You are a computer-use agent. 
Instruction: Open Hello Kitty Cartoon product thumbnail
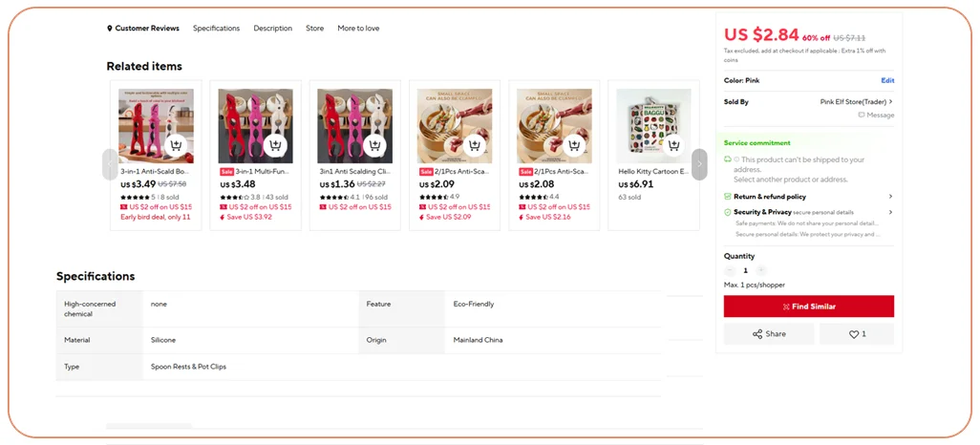(653, 126)
